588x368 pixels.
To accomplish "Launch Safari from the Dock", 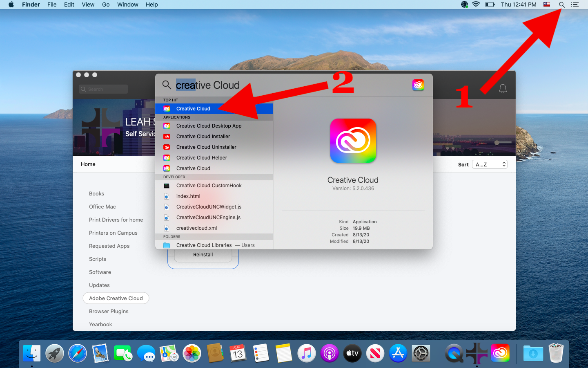I will [x=78, y=353].
